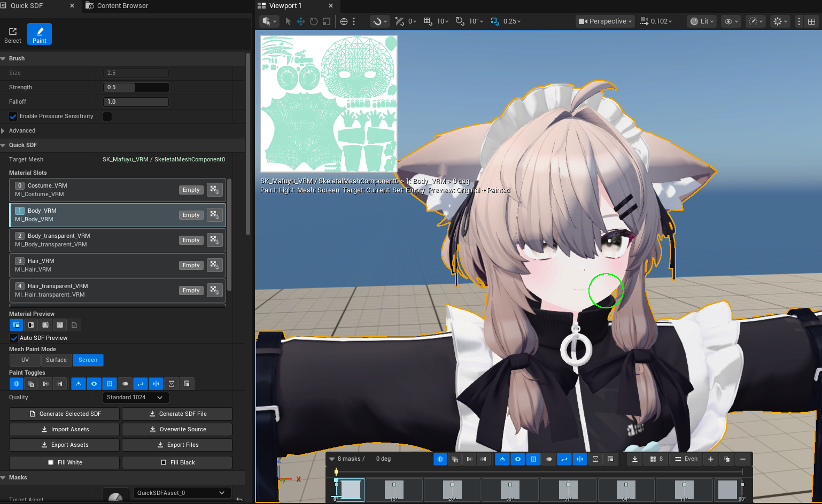The width and height of the screenshot is (822, 504).
Task: Toggle the grid paint toggle in left panel
Action: coord(110,384)
